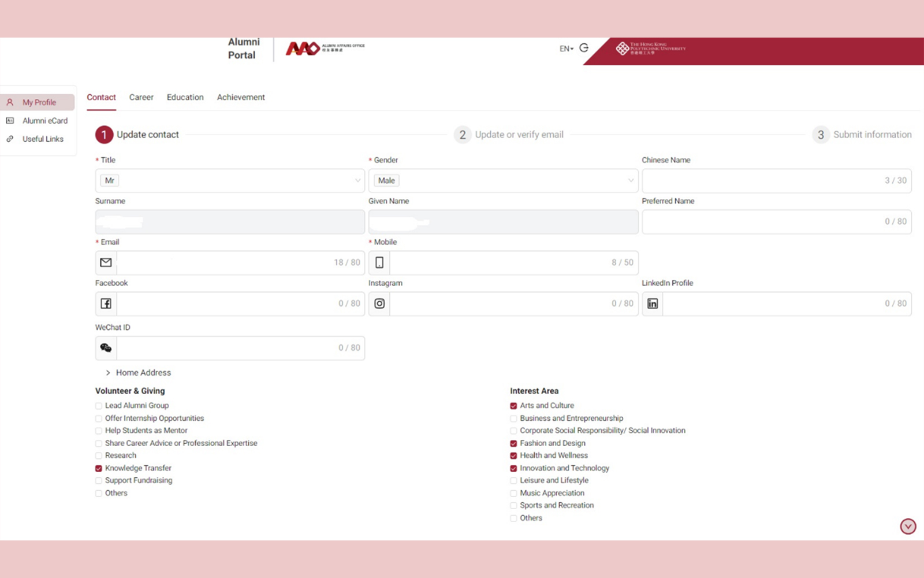
Task: Uncheck the Knowledge Transfer checkbox
Action: tap(99, 468)
